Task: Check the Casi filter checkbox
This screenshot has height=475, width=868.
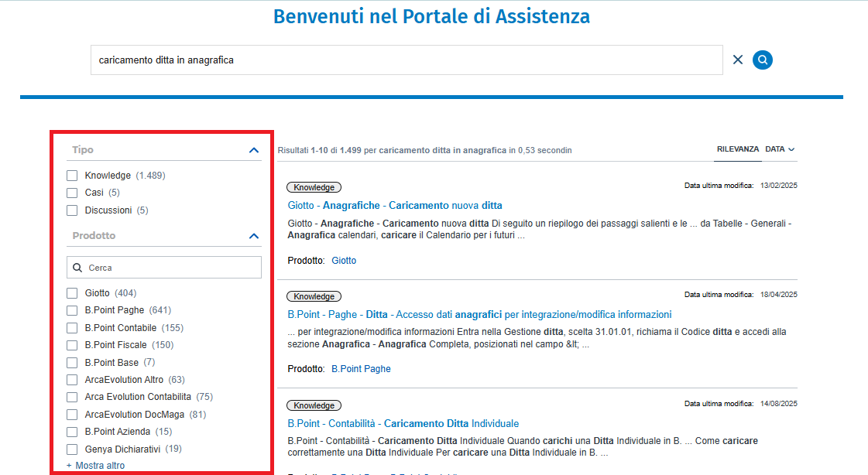Action: tap(72, 193)
